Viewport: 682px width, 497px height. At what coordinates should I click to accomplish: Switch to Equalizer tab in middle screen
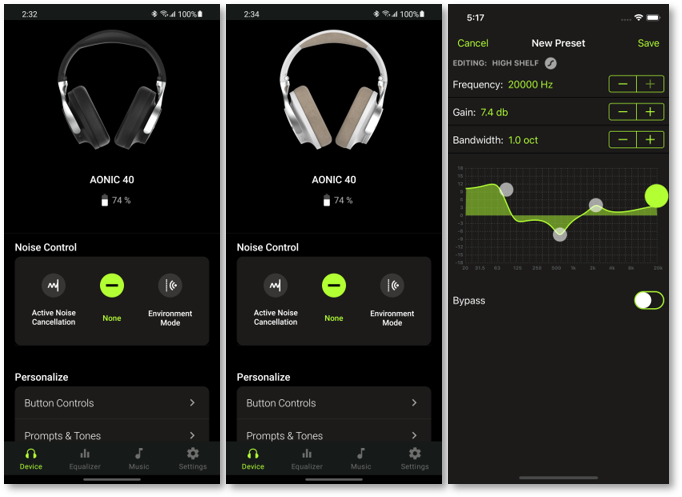click(307, 459)
